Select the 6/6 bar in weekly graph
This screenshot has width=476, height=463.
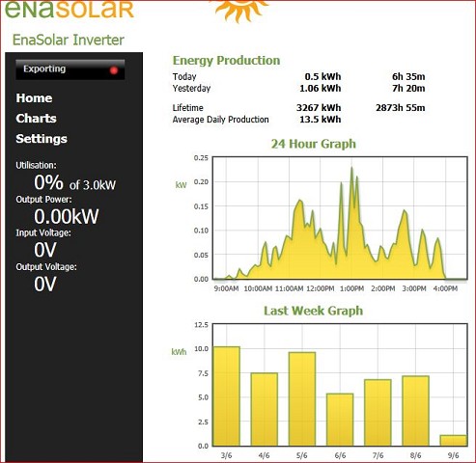(340, 420)
